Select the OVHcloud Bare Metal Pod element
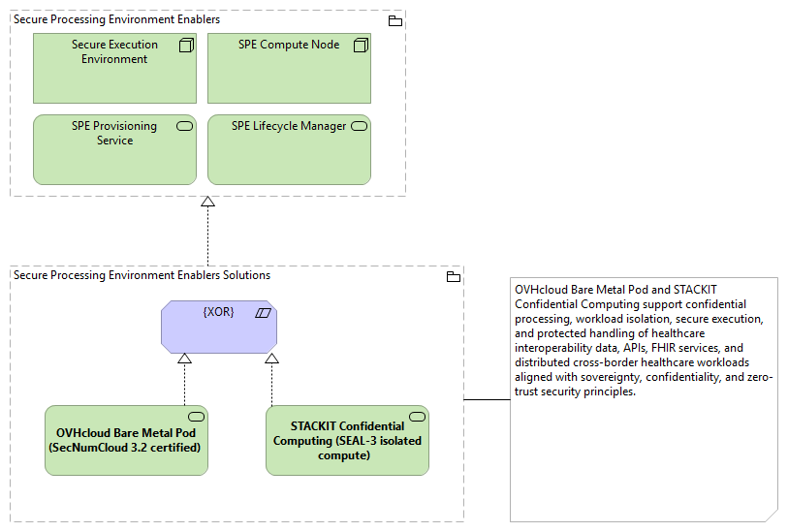This screenshot has width=788, height=532. pyautogui.click(x=126, y=441)
